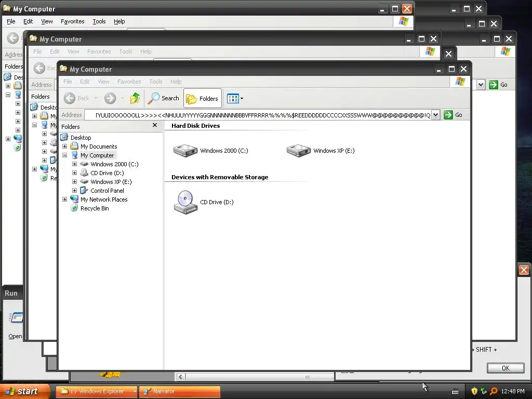The height and width of the screenshot is (399, 532).
Task: Open Favorites menu in rearmost My Computer window
Action: (x=73, y=21)
